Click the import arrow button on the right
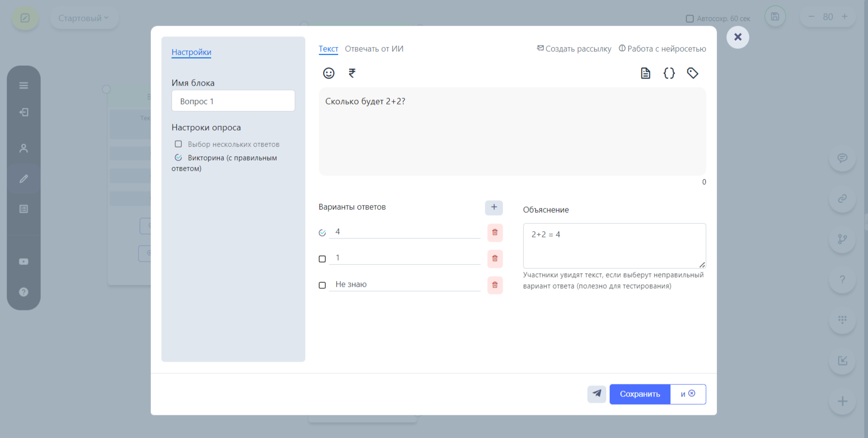This screenshot has height=438, width=868. point(842,361)
